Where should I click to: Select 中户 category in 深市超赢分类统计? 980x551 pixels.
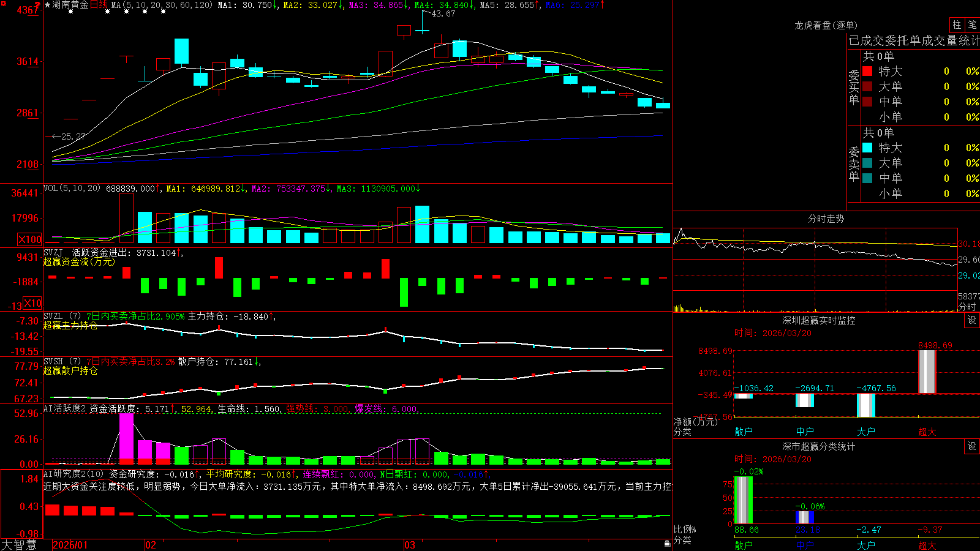[805, 545]
